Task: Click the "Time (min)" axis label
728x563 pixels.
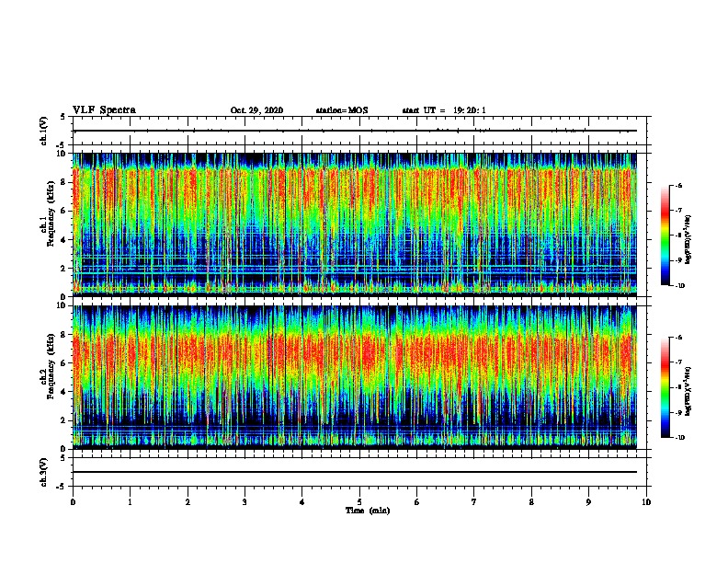Action: point(368,511)
